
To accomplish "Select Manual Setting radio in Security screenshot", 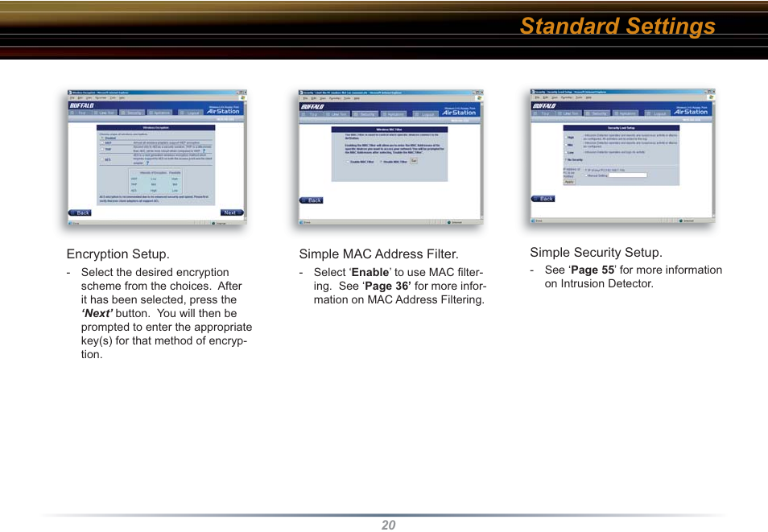I will 586,175.
